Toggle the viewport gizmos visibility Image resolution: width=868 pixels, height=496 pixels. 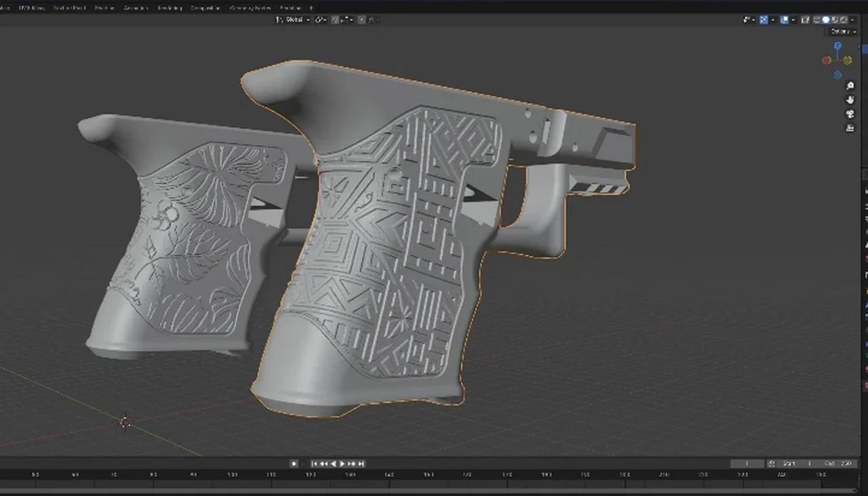[x=764, y=19]
